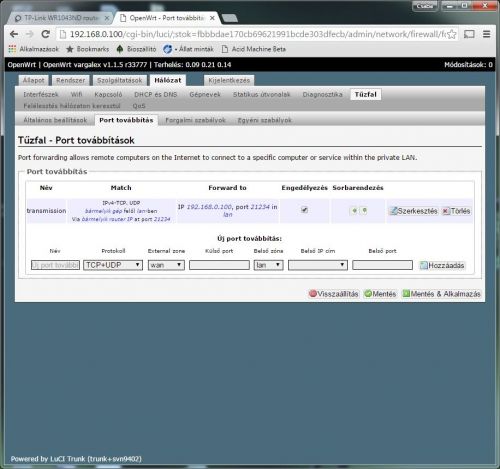Open the Forgalmi szabályok firewall tab
The height and width of the screenshot is (469, 500).
[x=195, y=120]
